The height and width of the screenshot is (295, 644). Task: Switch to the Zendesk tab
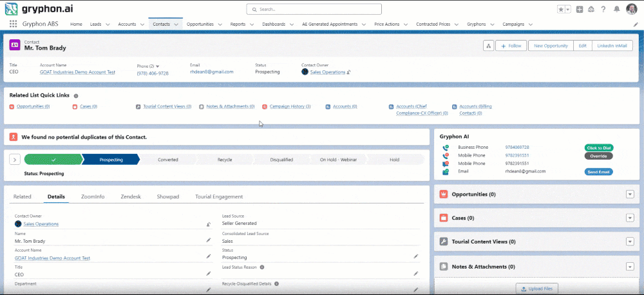(131, 197)
